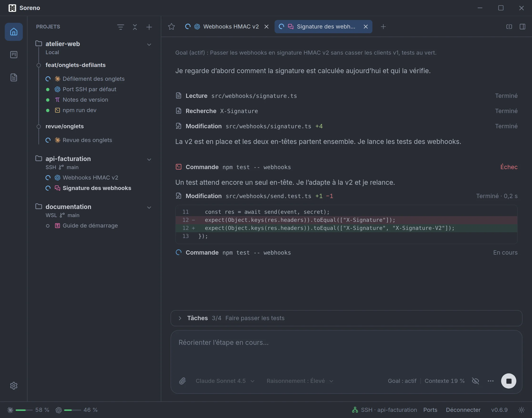
Task: Click the Déconnecter button
Action: [x=463, y=410]
